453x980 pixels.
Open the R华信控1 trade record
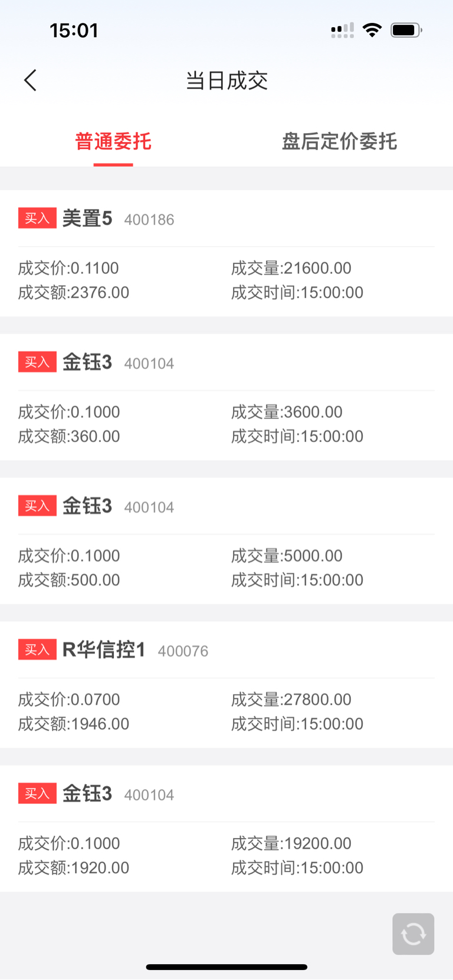tap(226, 685)
